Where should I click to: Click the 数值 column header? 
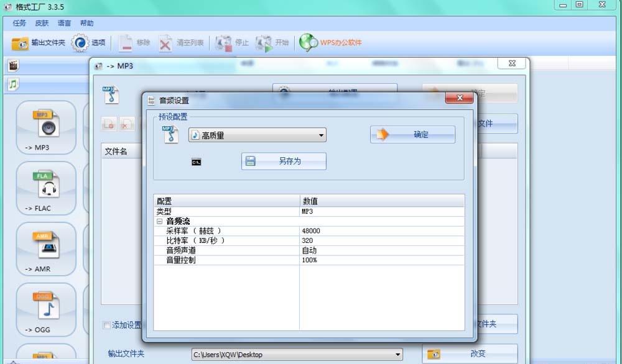(x=382, y=201)
